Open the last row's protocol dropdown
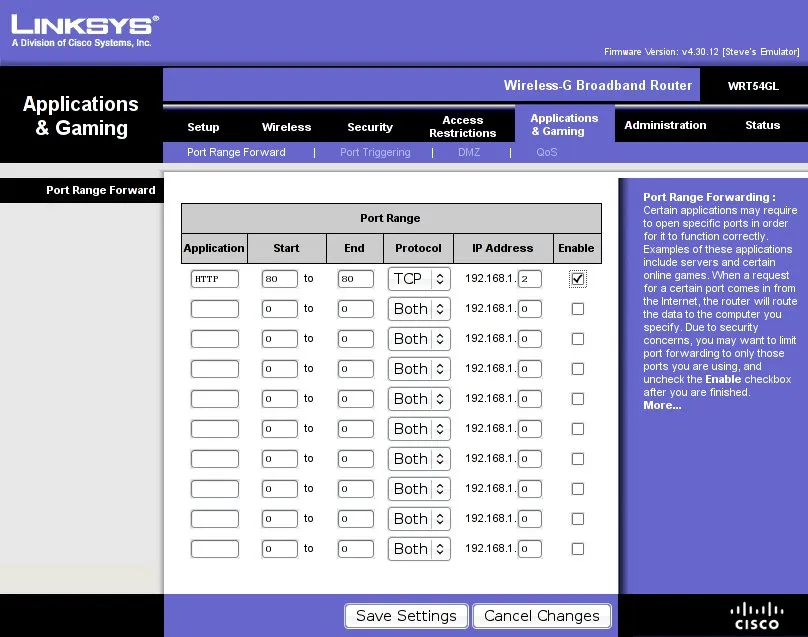This screenshot has width=808, height=637. [418, 548]
